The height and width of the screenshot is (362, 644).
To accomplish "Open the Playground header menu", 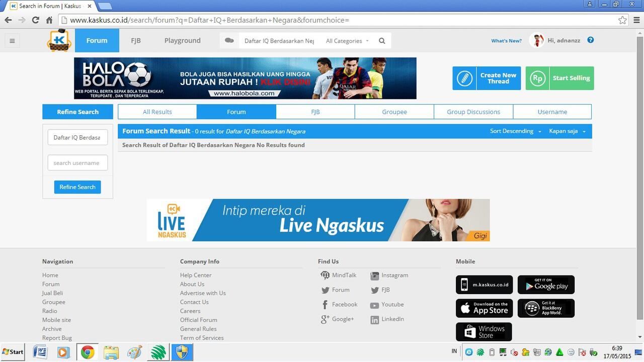I will pyautogui.click(x=182, y=41).
